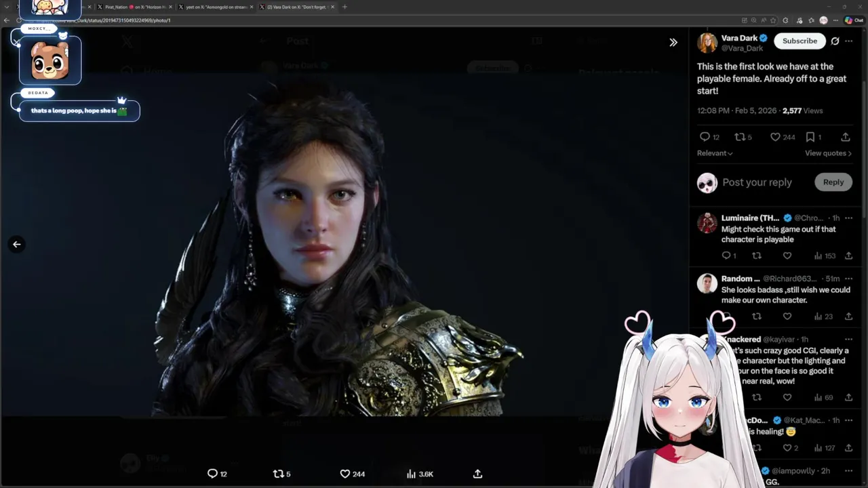Share Knackered's comment
The height and width of the screenshot is (488, 868).
848,397
